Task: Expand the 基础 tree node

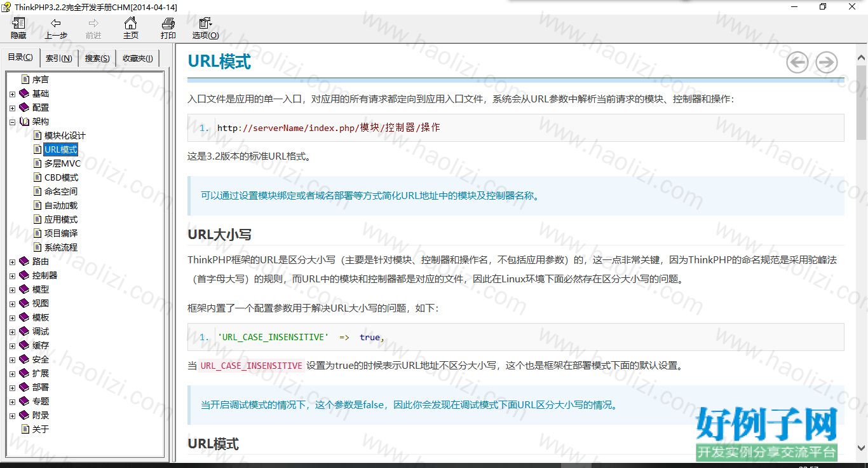Action: pyautogui.click(x=13, y=94)
